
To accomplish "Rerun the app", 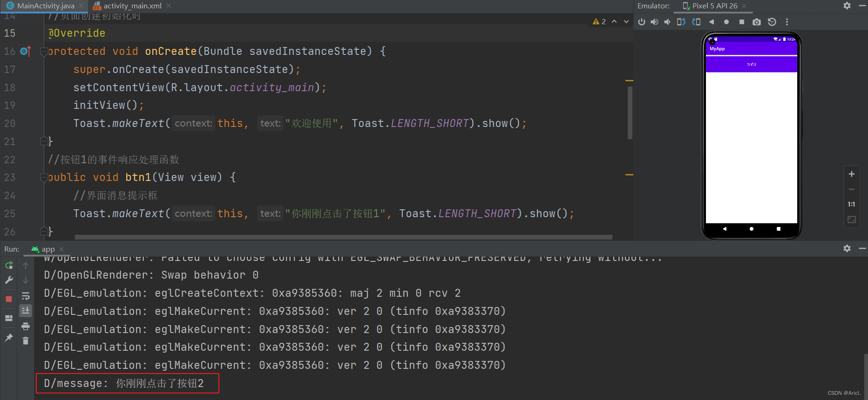I will [x=9, y=265].
